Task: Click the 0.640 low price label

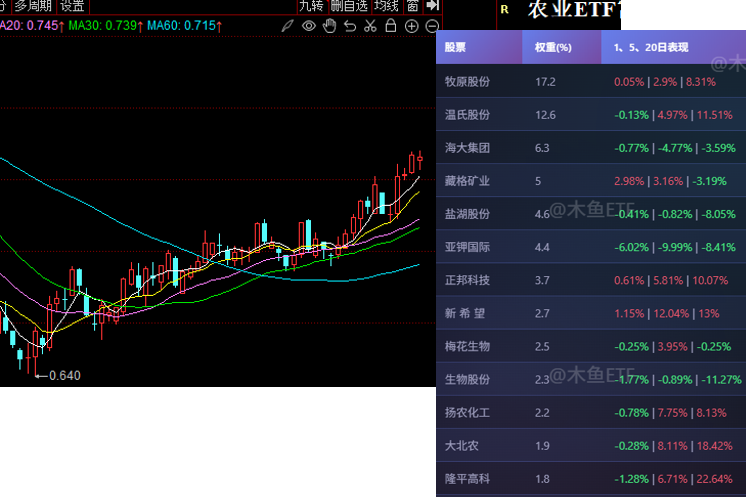Action: click(x=65, y=376)
